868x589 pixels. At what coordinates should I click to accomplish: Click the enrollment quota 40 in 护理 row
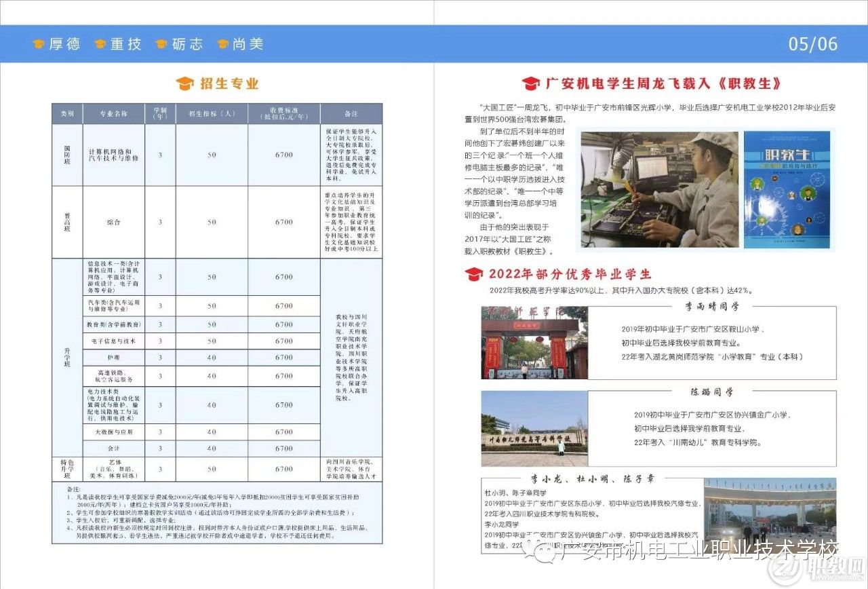coord(212,358)
